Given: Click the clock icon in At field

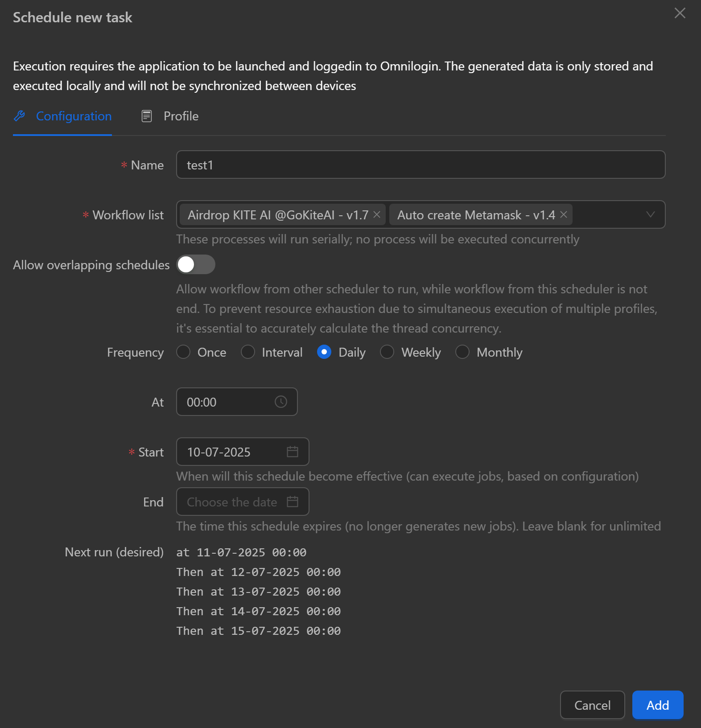Looking at the screenshot, I should click(281, 402).
